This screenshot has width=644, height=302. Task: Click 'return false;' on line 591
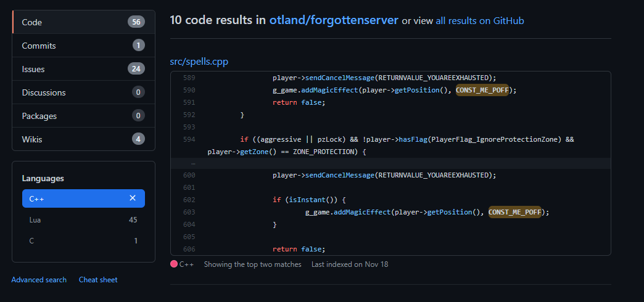(x=299, y=102)
